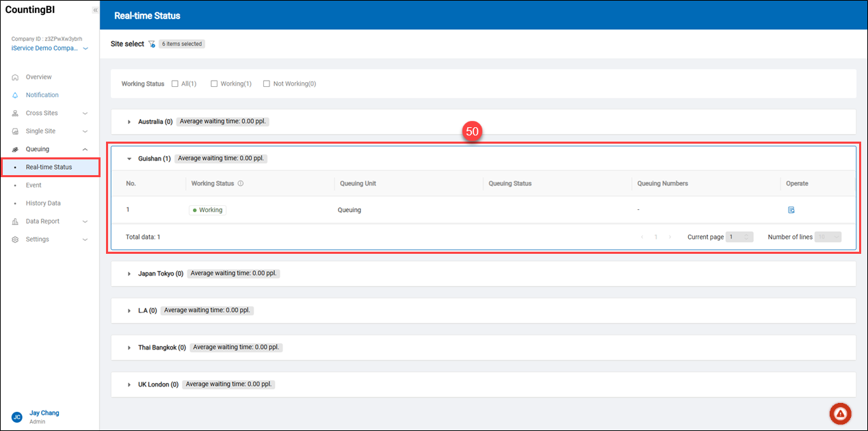
Task: Click the Site select filter icon
Action: tap(152, 44)
